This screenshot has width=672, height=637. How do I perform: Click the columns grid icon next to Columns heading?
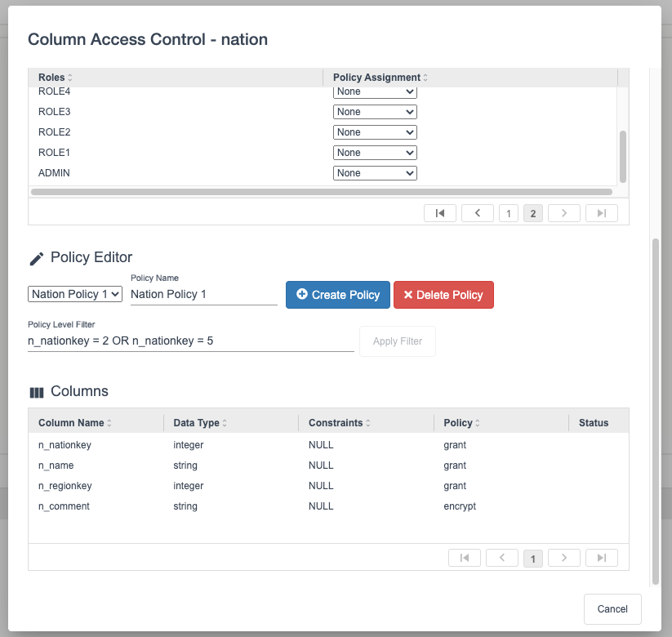pyautogui.click(x=37, y=391)
